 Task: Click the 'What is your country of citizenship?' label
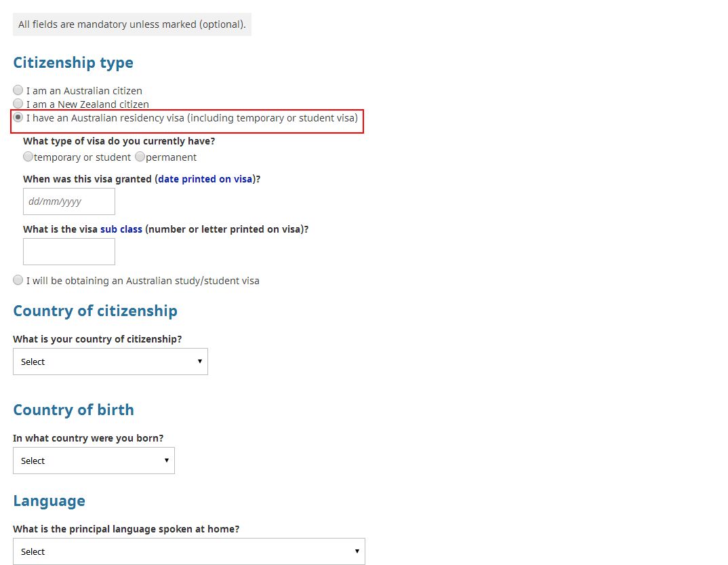point(98,339)
